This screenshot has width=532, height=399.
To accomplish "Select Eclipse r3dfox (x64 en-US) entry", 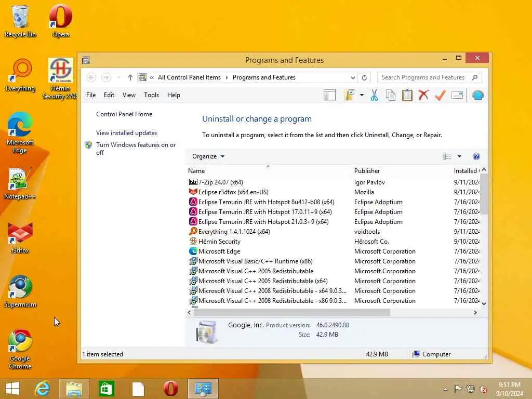I will point(233,192).
